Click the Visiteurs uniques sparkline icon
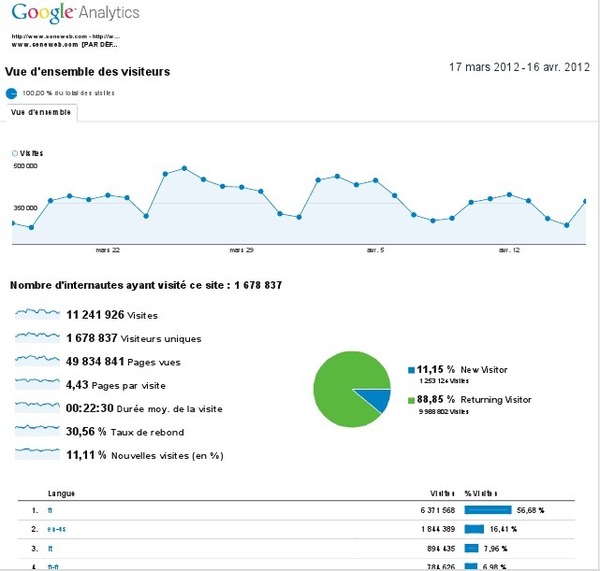The image size is (600, 571). 37,338
